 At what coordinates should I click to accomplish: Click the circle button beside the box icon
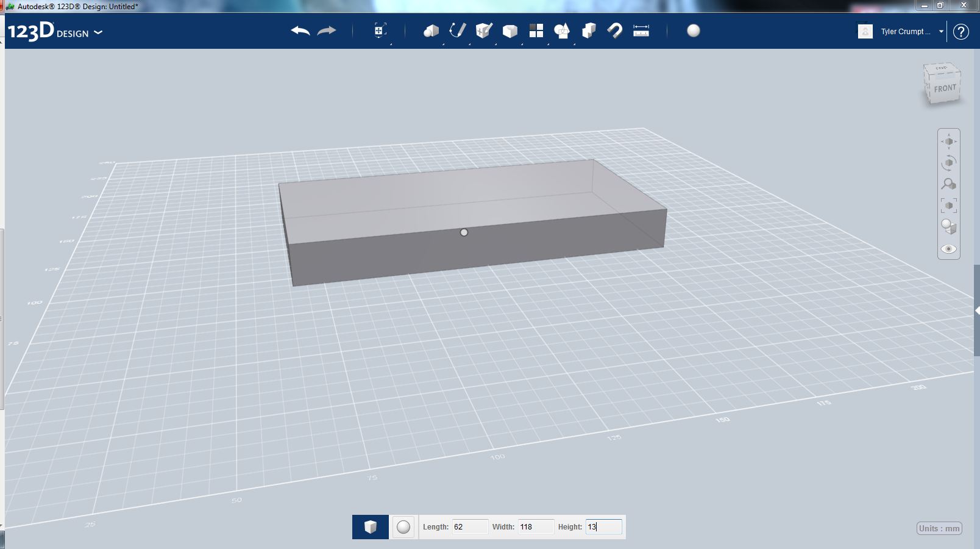[x=403, y=527]
